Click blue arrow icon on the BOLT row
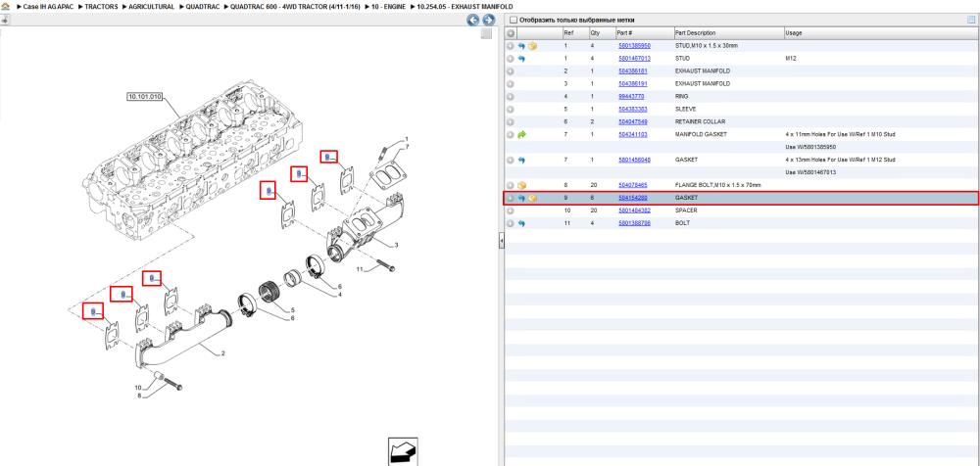 coord(521,223)
